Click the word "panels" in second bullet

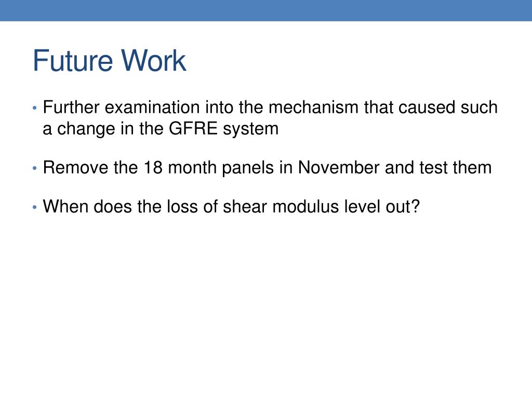point(248,168)
